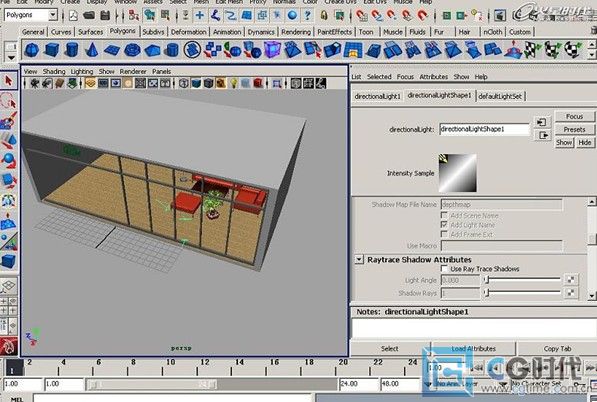Screen dimensions: 597x402
Task: Switch to Surfaces shelf tab
Action: pos(90,32)
